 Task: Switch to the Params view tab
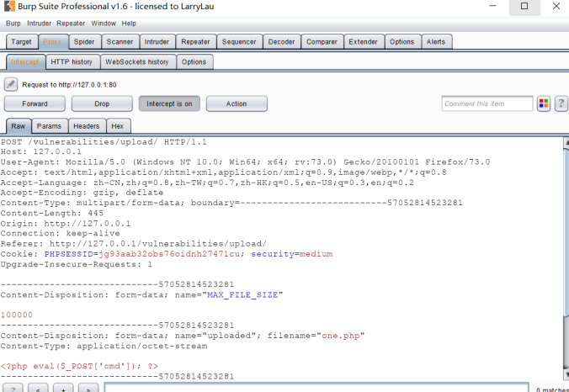(x=49, y=126)
